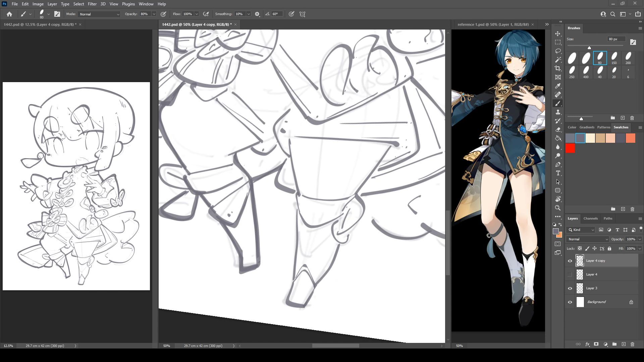644x362 pixels.
Task: Toggle pressure for opacity button
Action: [x=163, y=14]
